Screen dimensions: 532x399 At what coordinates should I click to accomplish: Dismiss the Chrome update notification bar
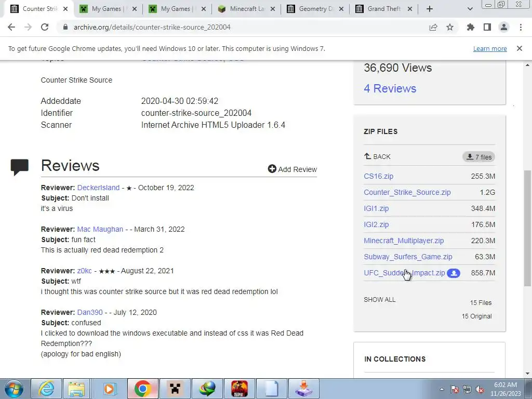(x=520, y=48)
